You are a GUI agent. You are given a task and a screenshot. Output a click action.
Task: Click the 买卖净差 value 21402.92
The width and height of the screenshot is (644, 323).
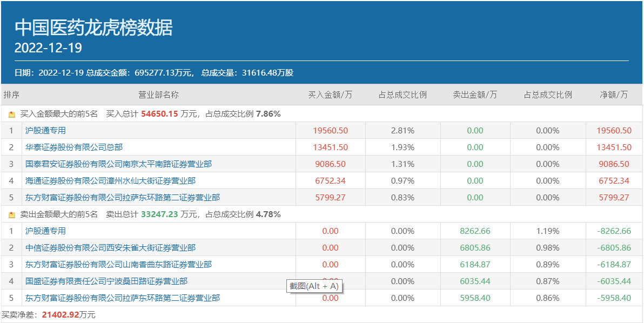61,315
